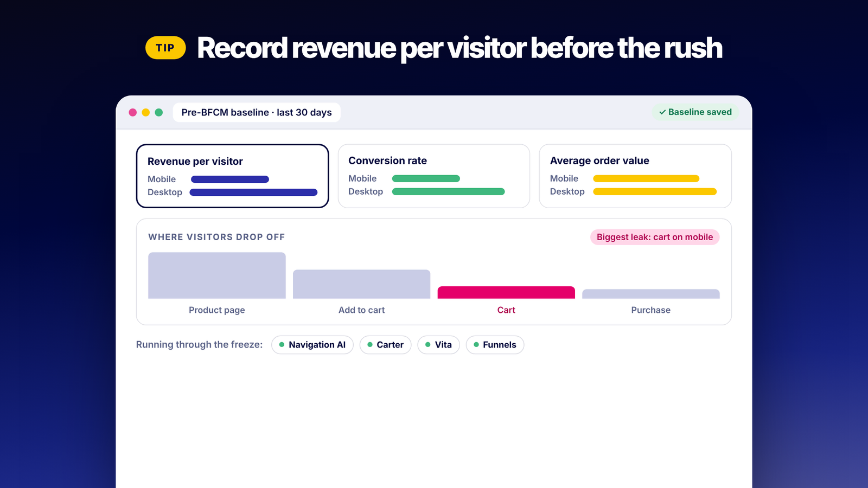Click the Vita chip
868x488 pixels.
438,345
